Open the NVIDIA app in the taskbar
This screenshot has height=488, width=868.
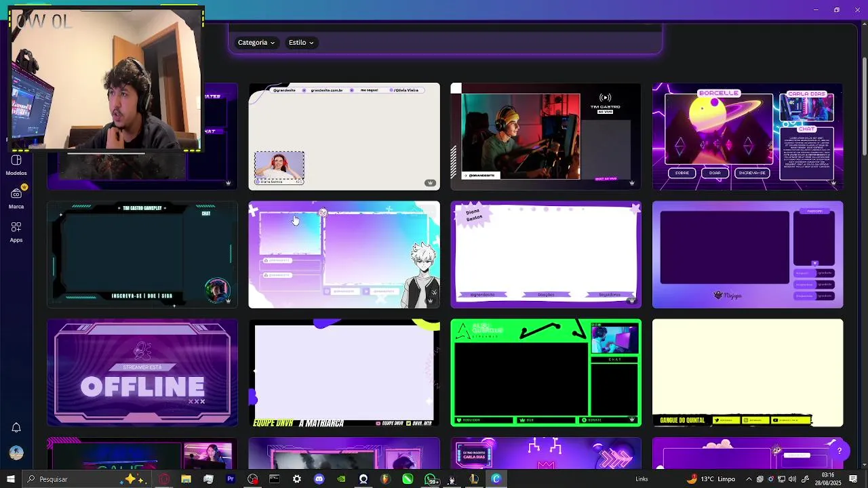pos(341,479)
